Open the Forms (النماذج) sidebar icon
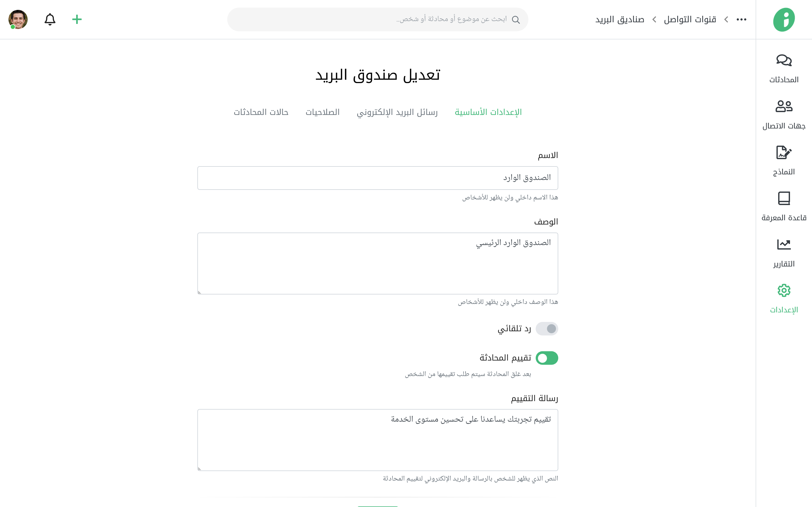The width and height of the screenshot is (812, 507). pos(784,153)
